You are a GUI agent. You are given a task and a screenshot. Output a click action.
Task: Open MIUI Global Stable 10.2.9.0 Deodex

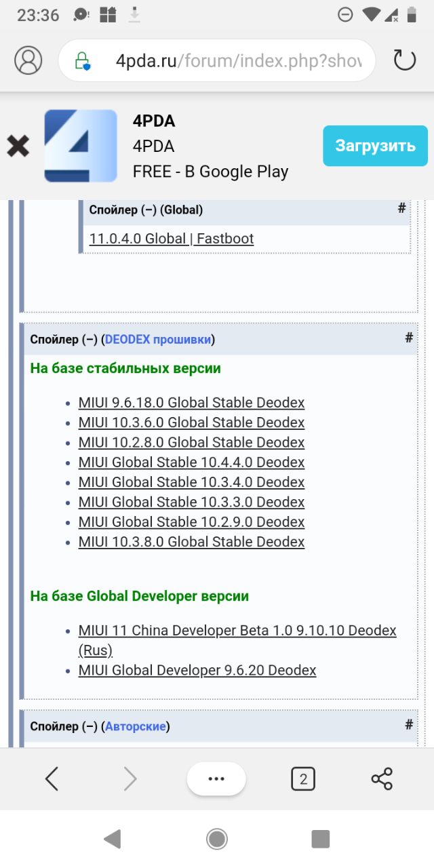(x=191, y=522)
